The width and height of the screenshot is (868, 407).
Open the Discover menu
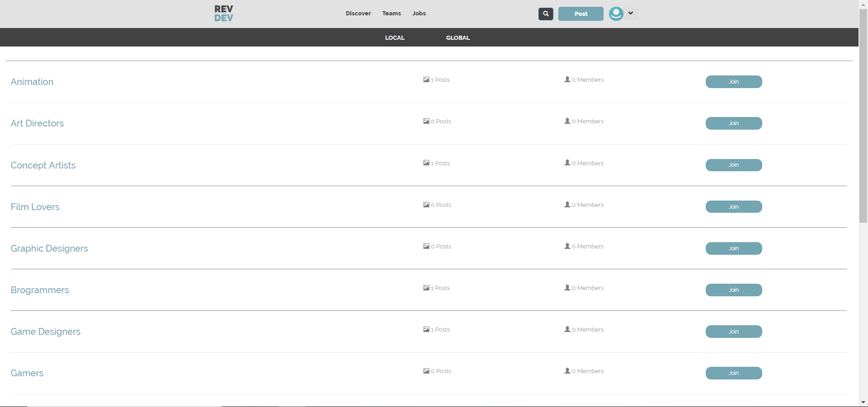click(x=358, y=13)
